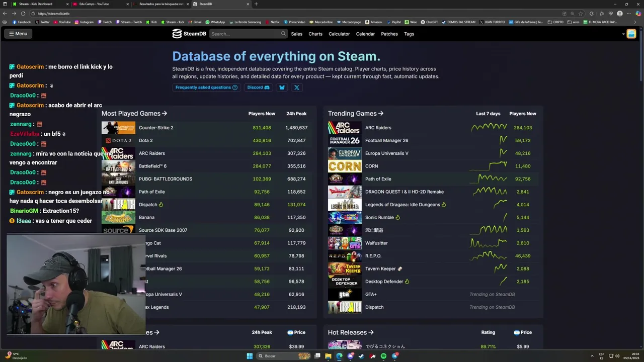Open the Sales page
This screenshot has height=362, width=644.
tap(297, 34)
